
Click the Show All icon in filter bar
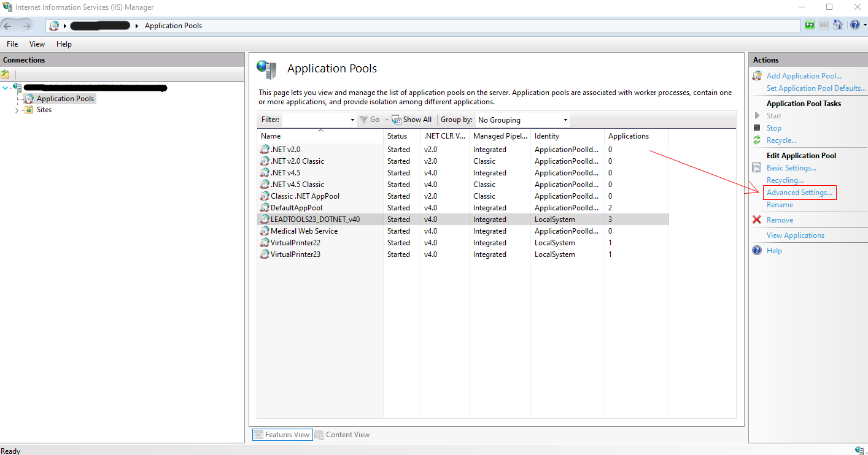pos(397,120)
